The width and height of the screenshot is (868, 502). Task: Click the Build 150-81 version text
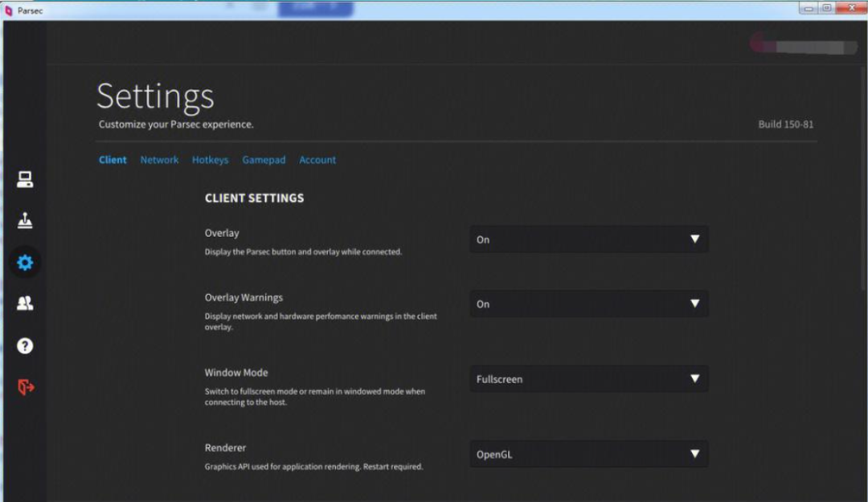785,124
